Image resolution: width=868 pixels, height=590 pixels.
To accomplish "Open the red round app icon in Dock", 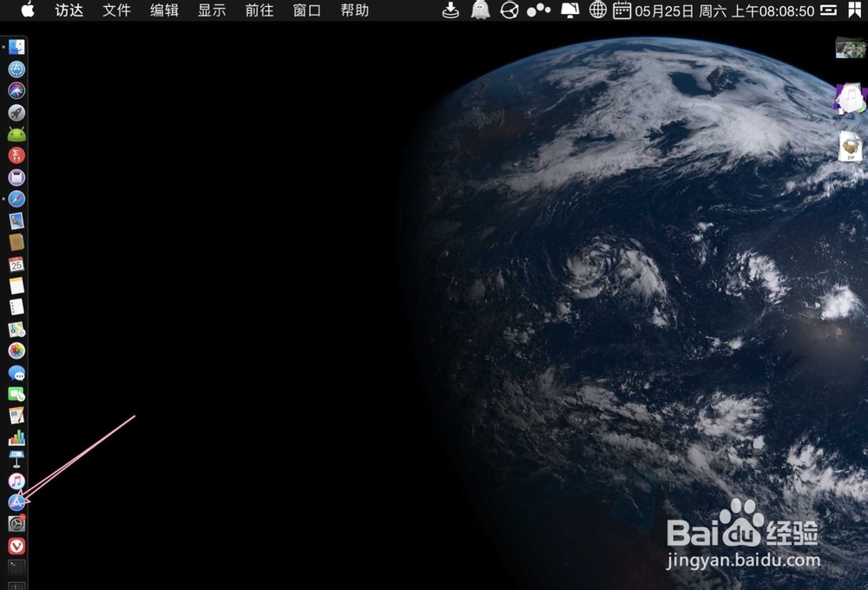I will click(x=16, y=155).
